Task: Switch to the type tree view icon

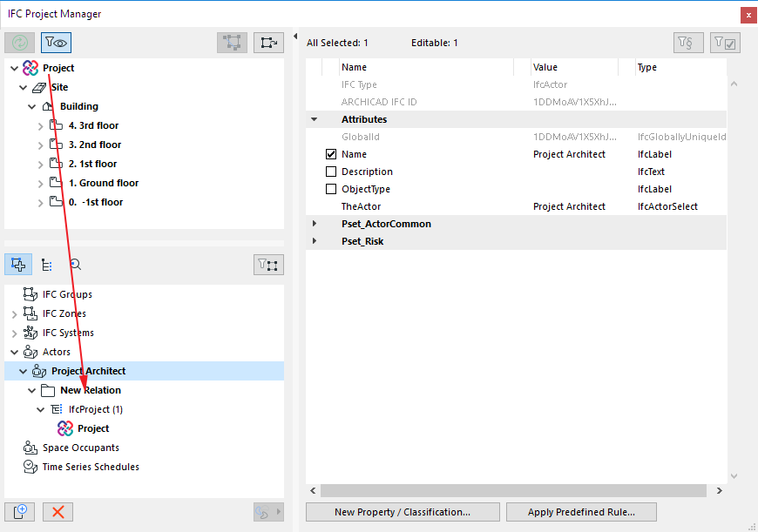Action: (47, 265)
